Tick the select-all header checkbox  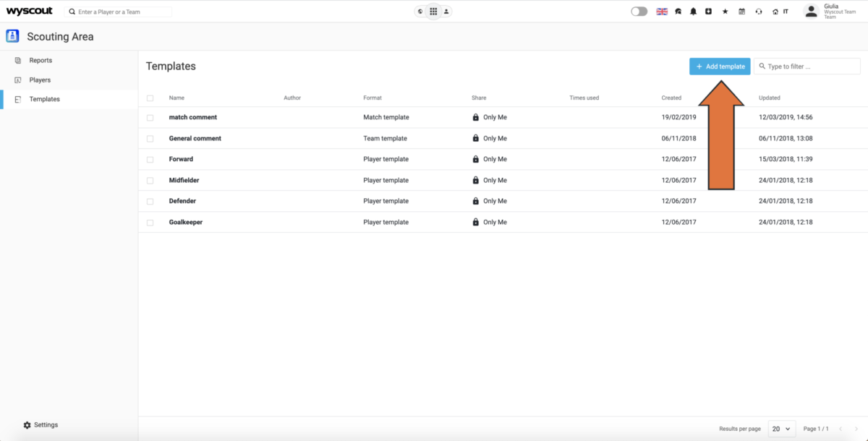coord(150,98)
